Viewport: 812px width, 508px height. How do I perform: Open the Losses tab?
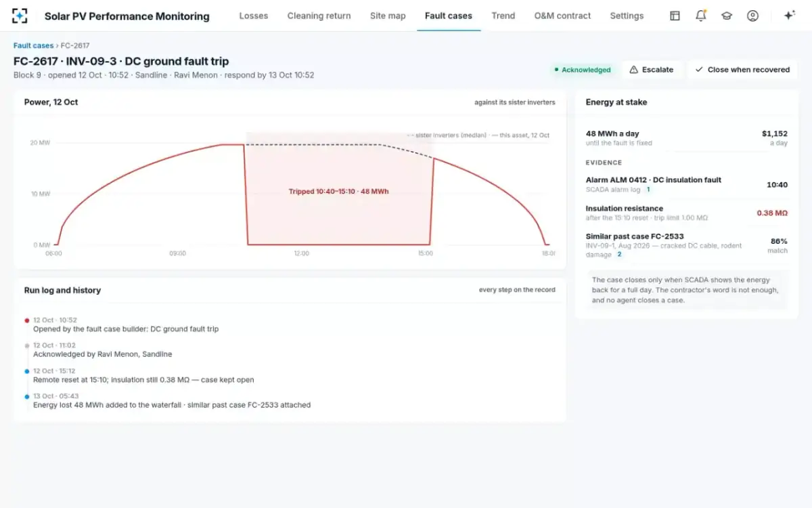(254, 16)
